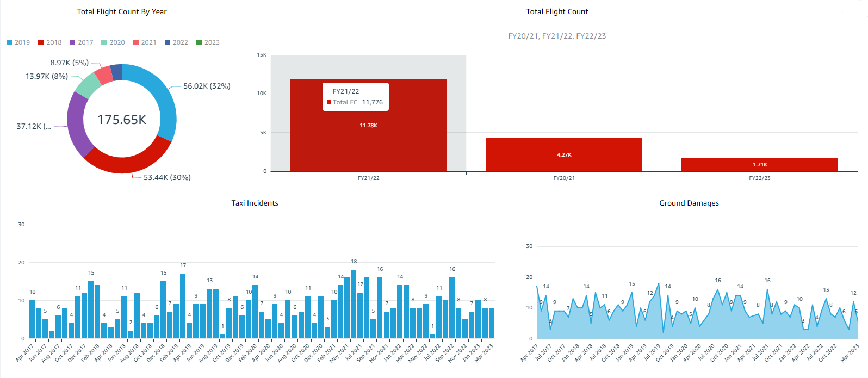Image resolution: width=868 pixels, height=378 pixels.
Task: Select the pink 8.97K donut segment
Action: [103, 75]
